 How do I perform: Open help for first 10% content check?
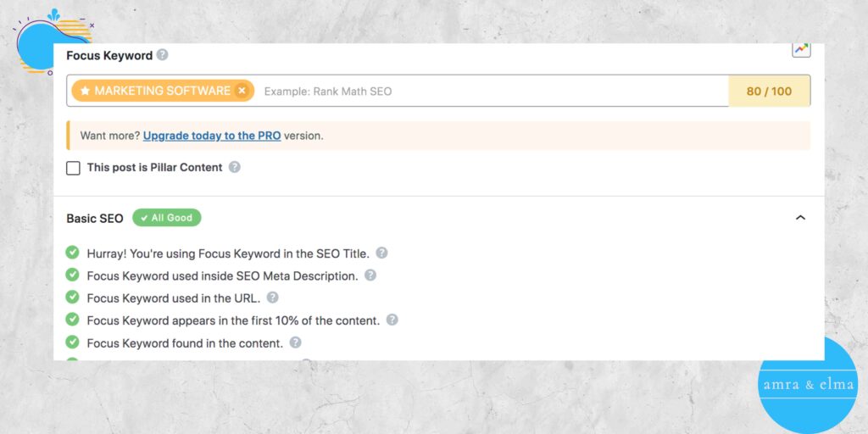tap(392, 320)
